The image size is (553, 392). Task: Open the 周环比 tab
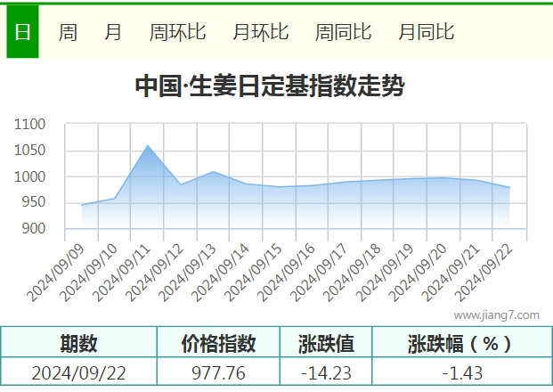(x=177, y=32)
